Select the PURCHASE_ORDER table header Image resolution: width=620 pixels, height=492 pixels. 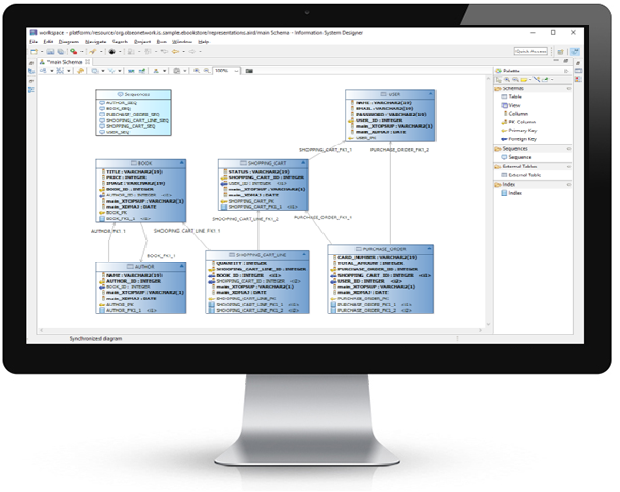tap(381, 248)
